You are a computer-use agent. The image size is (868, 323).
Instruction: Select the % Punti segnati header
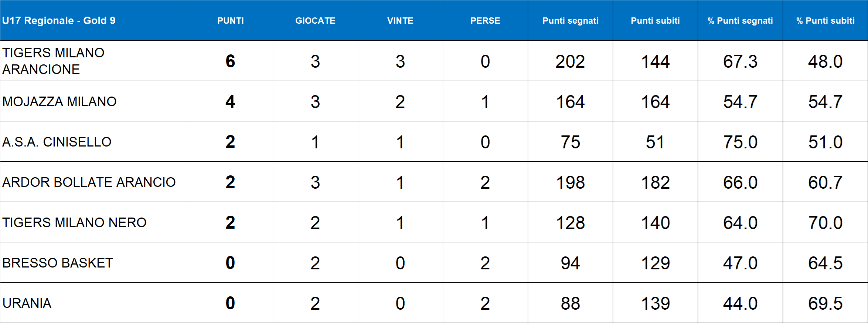tap(740, 21)
